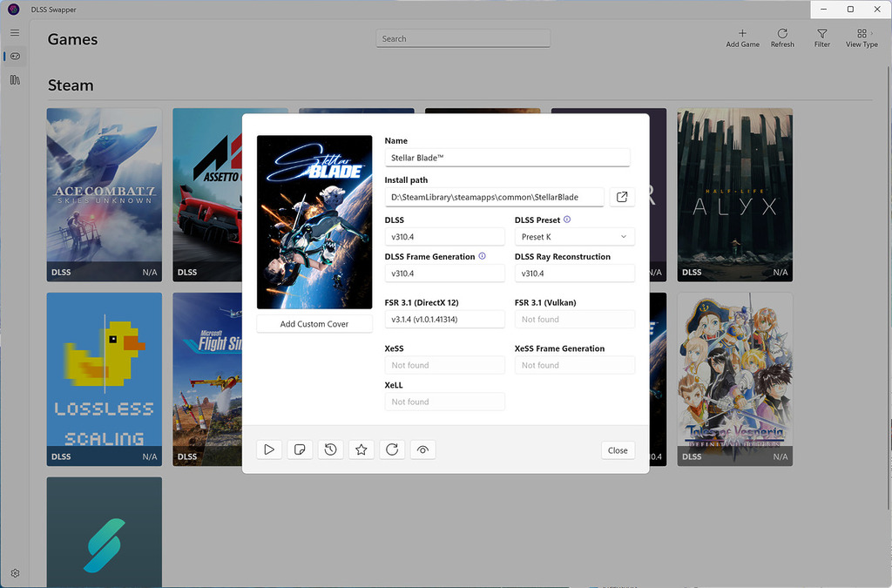Click the info icon beside DLSS Preset
The height and width of the screenshot is (588, 892).
click(567, 220)
